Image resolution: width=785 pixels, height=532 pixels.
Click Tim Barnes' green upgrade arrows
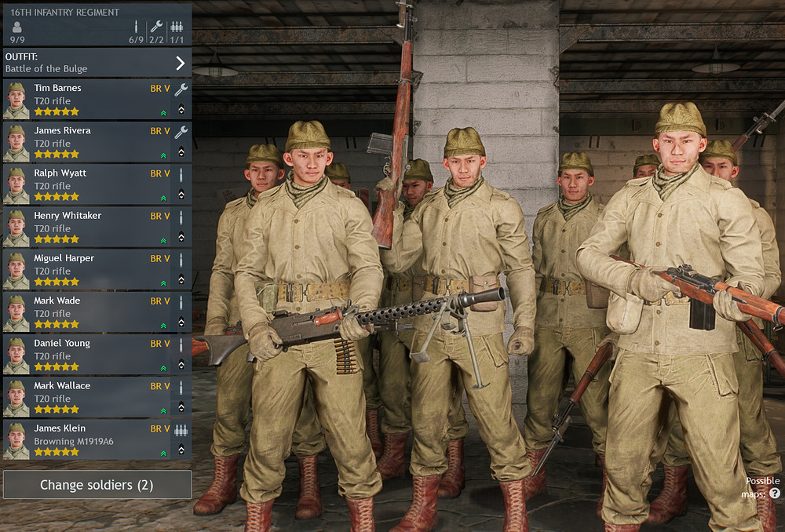[164, 113]
